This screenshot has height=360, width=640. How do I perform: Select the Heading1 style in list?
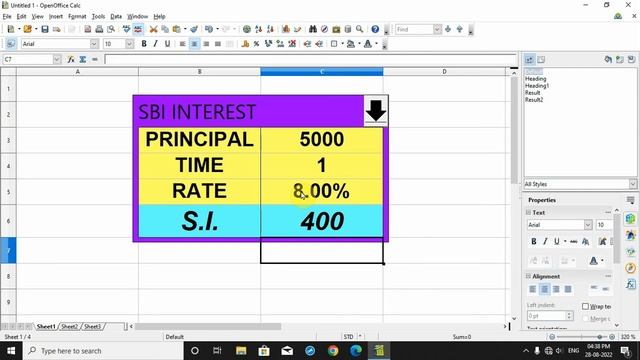537,86
